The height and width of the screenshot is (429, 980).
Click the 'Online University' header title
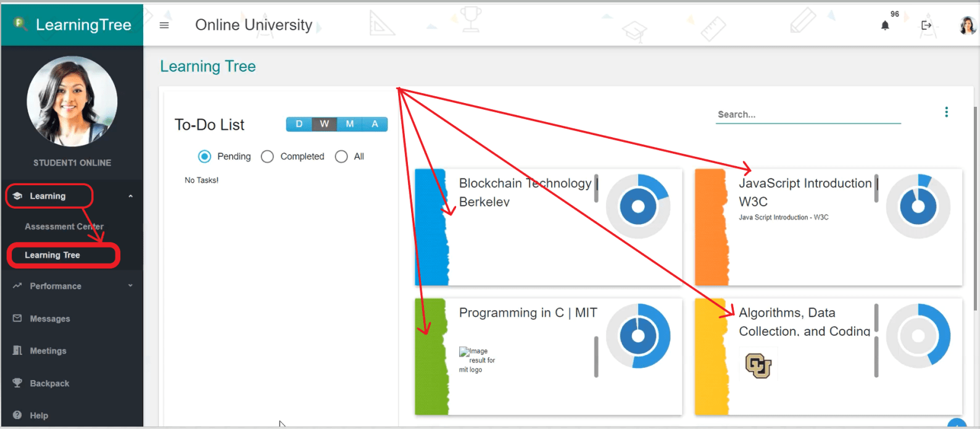coord(254,25)
